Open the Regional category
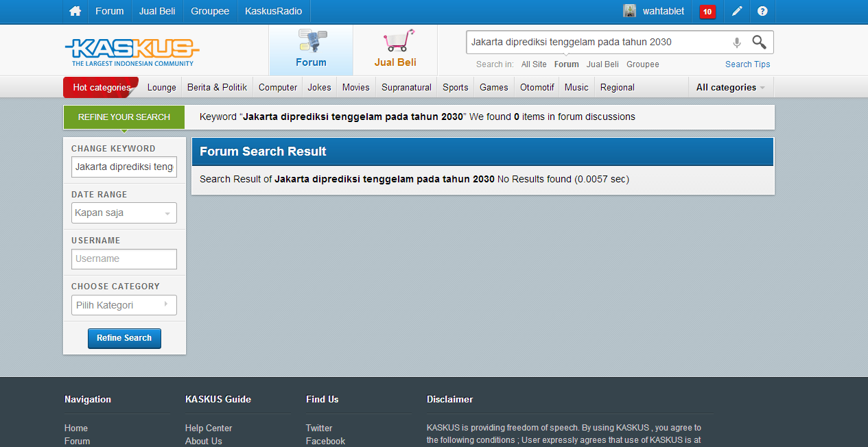 pos(618,88)
